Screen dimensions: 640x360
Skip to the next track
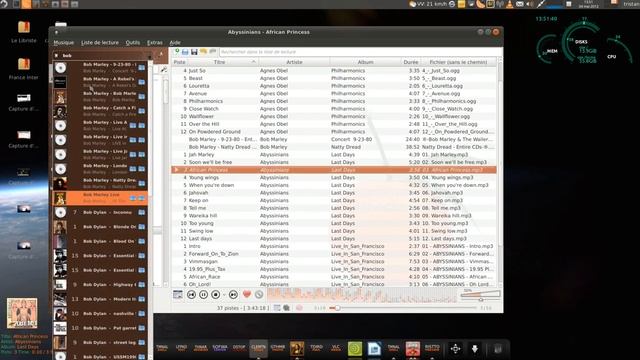click(x=233, y=295)
